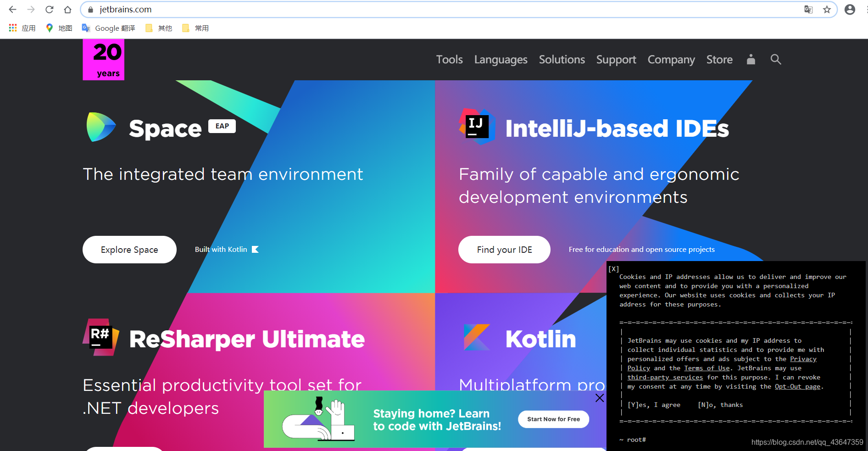Viewport: 868px width, 451px height.
Task: Bookmark this page with the star icon
Action: tap(827, 10)
